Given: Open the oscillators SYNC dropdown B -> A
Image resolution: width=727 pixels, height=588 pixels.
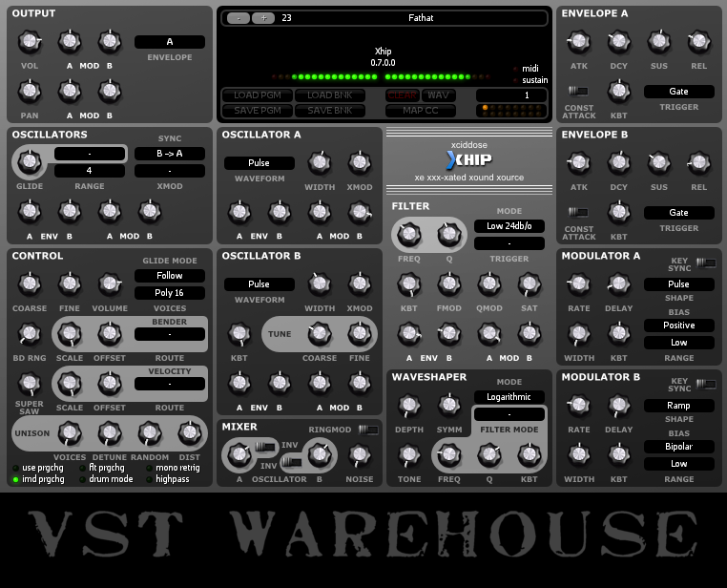Looking at the screenshot, I should tap(170, 154).
